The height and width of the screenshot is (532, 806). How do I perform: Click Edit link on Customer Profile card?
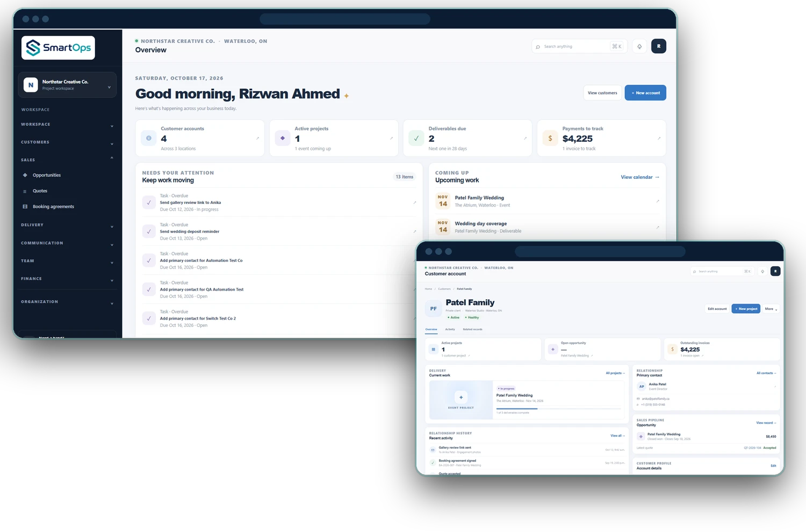(773, 466)
